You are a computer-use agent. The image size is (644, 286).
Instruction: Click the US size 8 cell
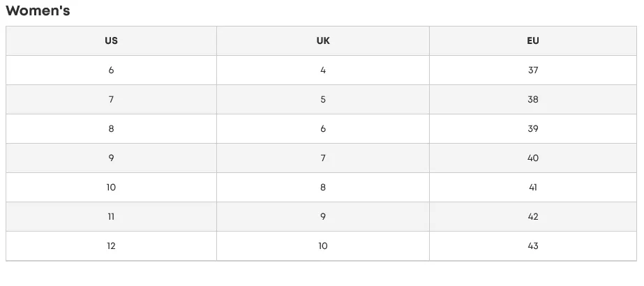point(112,129)
